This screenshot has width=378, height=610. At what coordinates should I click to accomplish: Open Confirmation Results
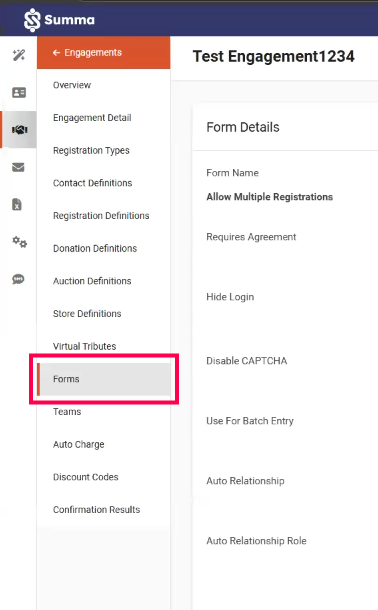pos(96,510)
